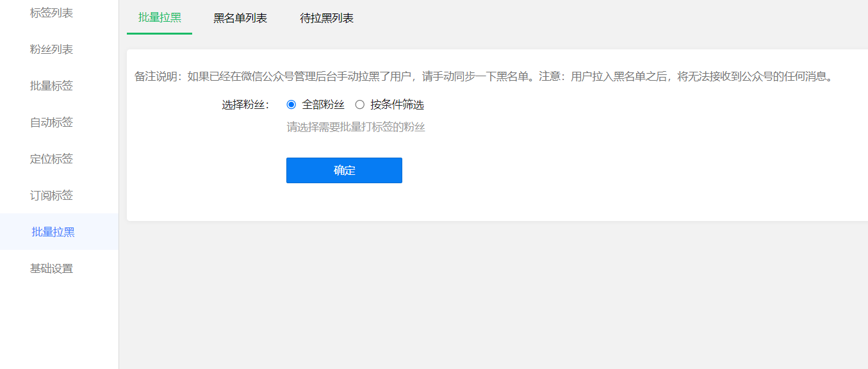
Task: Choose the 按条件筛选 radio option
Action: click(x=360, y=105)
